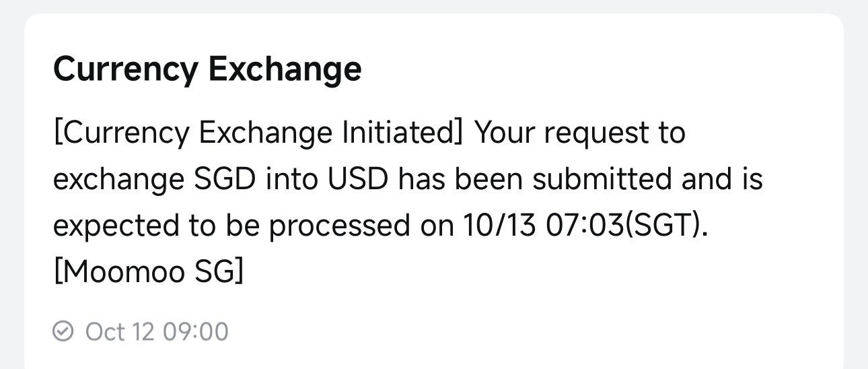Viewport: 868px width, 369px height.
Task: Click the [Currency Exchange Initiated] tag text
Action: point(258,133)
